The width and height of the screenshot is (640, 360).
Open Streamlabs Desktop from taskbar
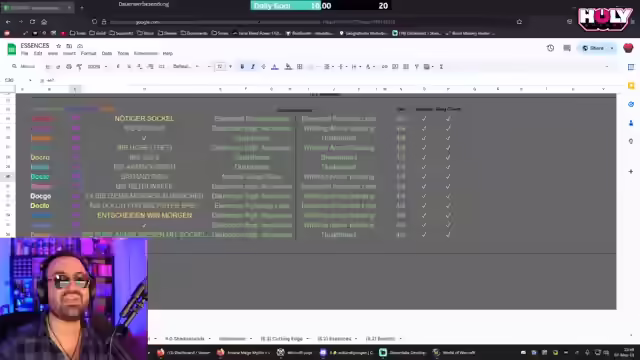[x=402, y=353]
